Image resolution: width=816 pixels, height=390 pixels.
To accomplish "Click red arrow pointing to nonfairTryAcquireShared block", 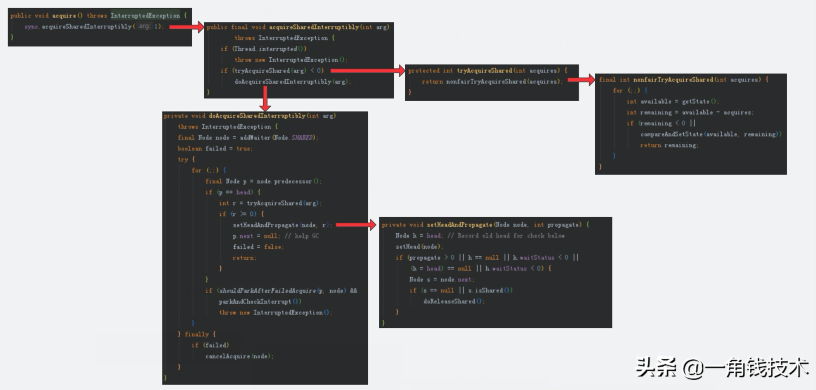I will pos(581,80).
